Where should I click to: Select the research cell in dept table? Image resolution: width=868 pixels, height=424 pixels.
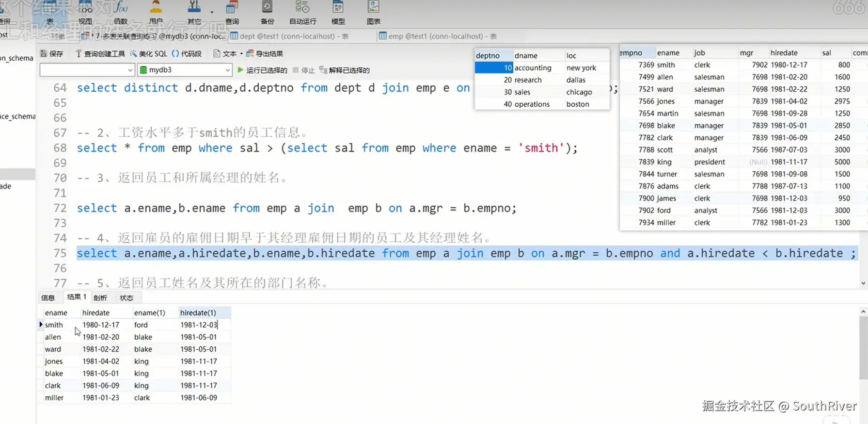pyautogui.click(x=539, y=80)
